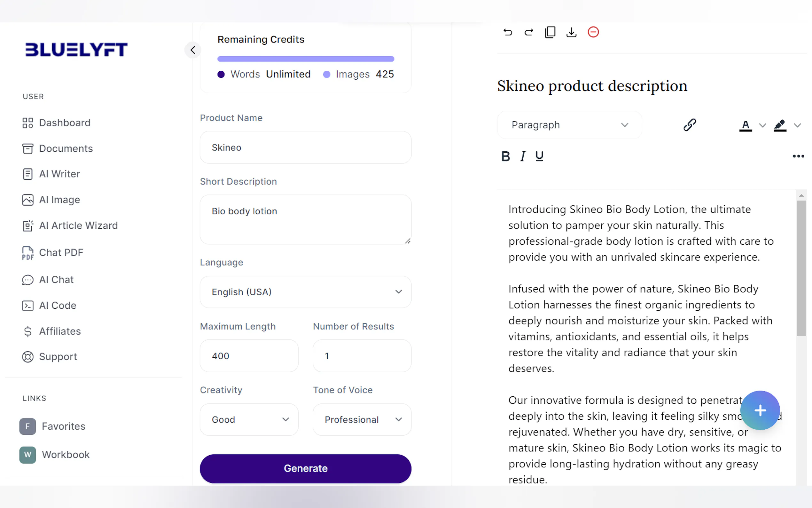812x508 pixels.
Task: Toggle underline formatting
Action: [539, 156]
